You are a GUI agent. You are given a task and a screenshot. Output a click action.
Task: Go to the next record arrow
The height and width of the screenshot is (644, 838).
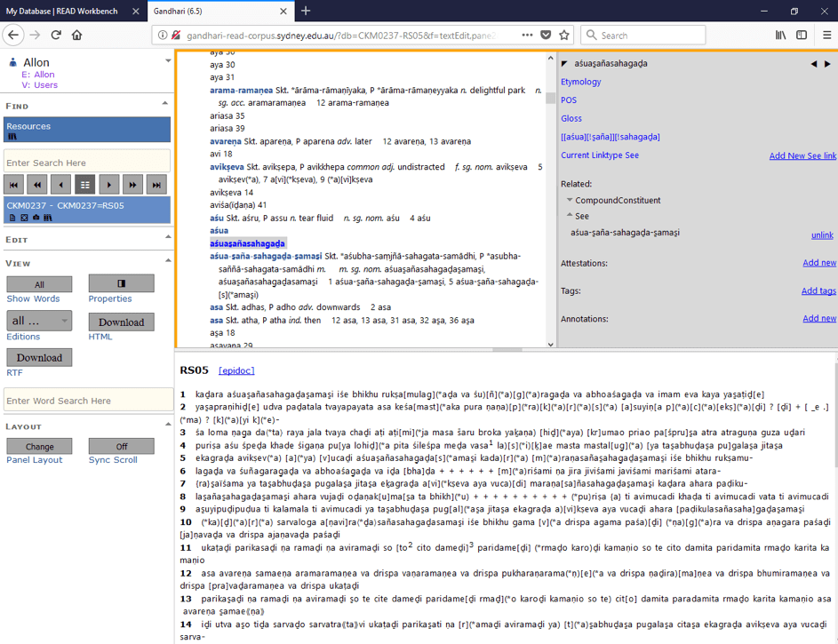(x=108, y=184)
